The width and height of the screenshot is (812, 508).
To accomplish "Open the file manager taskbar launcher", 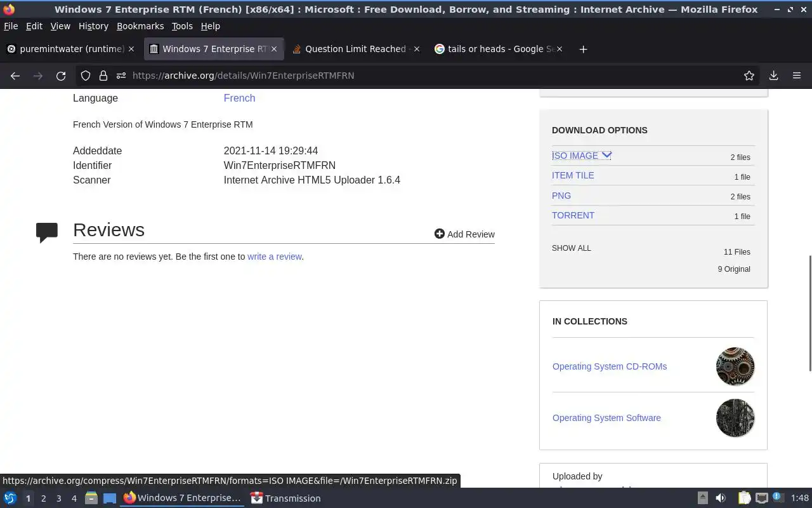I will (x=91, y=498).
